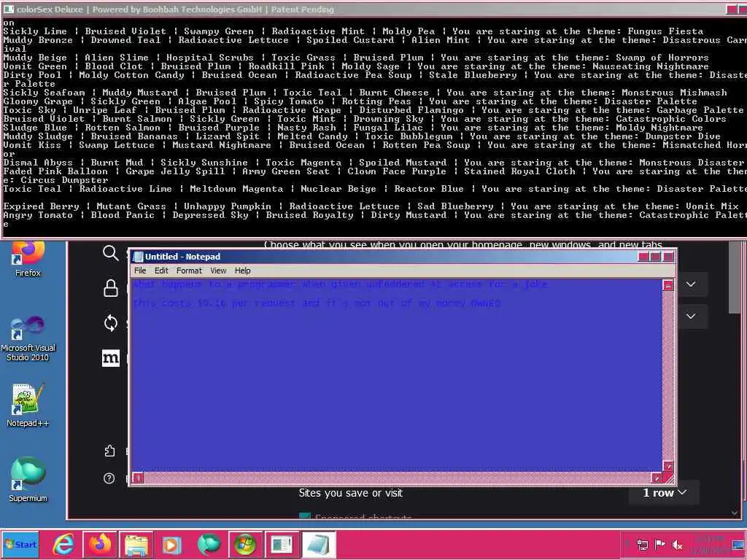Screen dimensions: 747x560
Task: Click the network icon in the system tray
Action: point(642,545)
